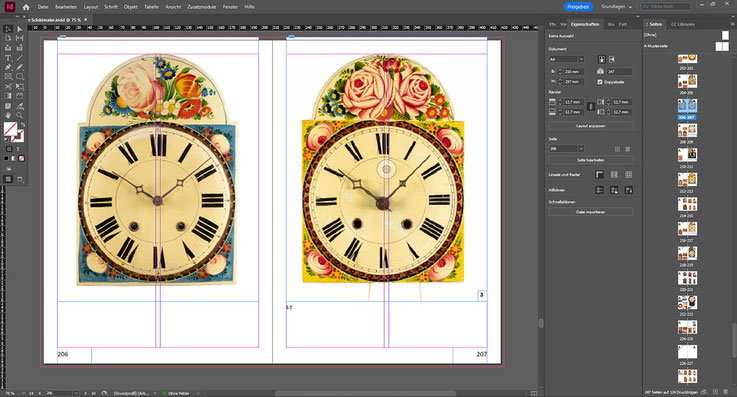Screen dimensions: 737x397
Task: Delete page via trash icon under Seite
Action: (x=627, y=149)
